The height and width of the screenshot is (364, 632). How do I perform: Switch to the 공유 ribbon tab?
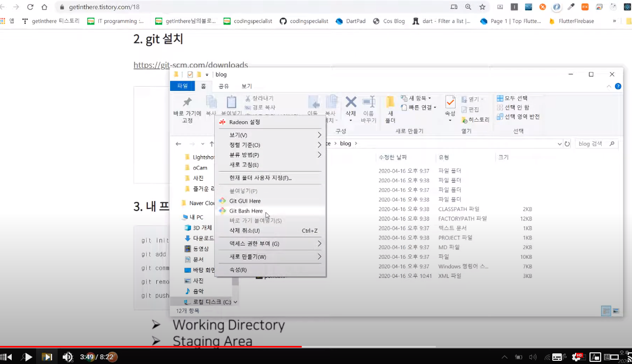tap(224, 86)
